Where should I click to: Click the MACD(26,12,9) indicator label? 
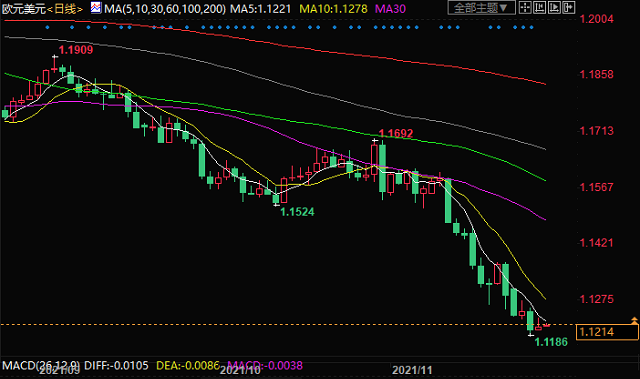point(41,365)
